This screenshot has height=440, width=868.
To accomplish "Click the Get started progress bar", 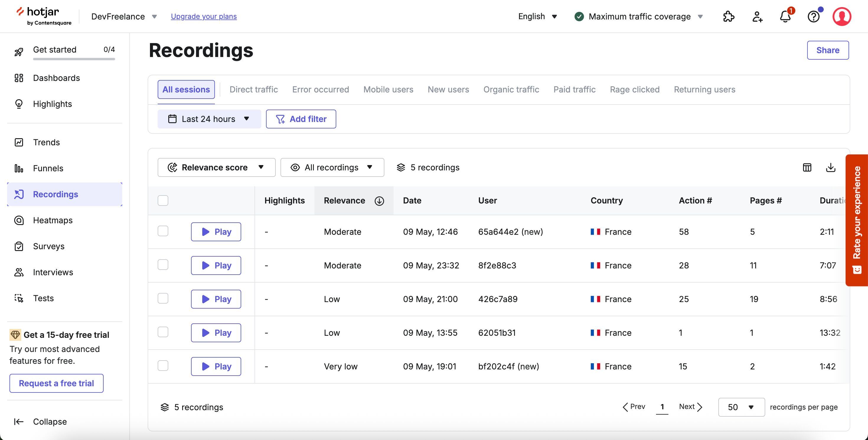I will (74, 59).
